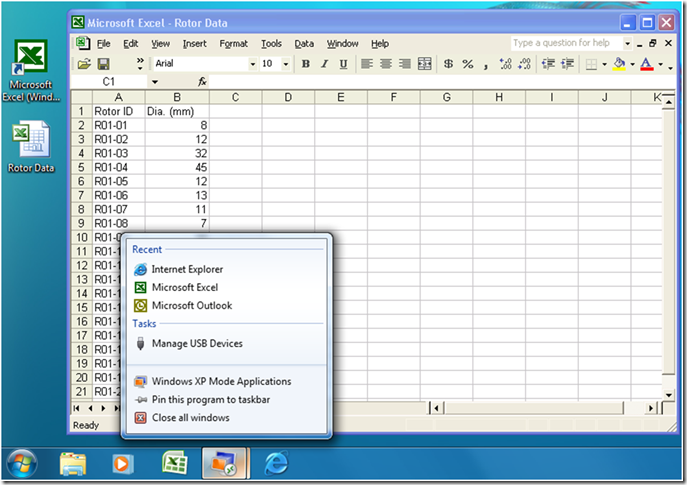Open the Name Box dropdown arrow
The image size is (687, 485).
155,81
